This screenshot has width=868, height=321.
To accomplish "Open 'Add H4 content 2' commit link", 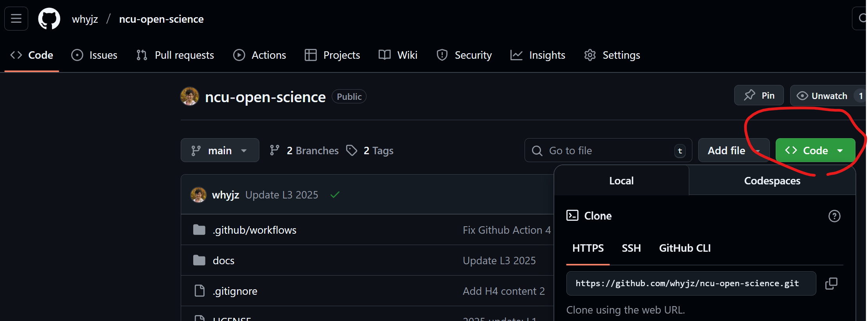I will pyautogui.click(x=504, y=291).
